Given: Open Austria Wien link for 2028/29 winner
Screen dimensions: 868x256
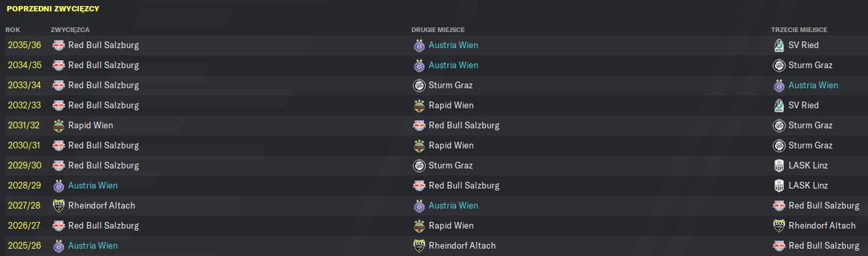Looking at the screenshot, I should tap(93, 186).
